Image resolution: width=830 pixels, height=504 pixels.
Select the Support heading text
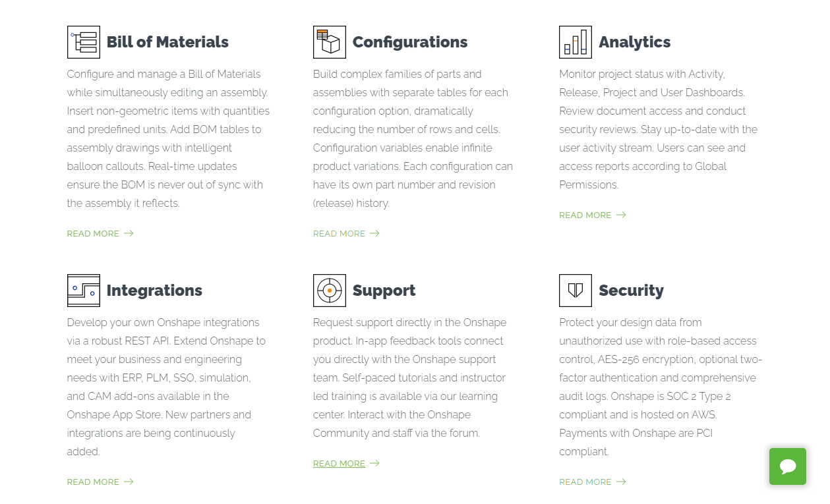[384, 291]
